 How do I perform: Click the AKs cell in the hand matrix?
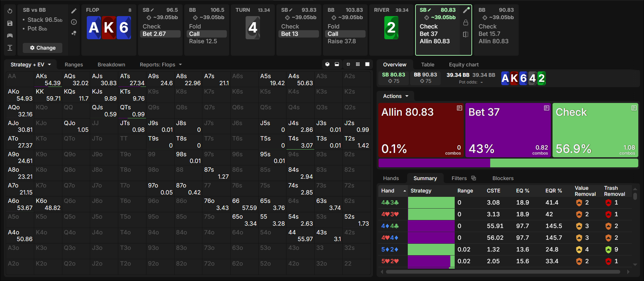(x=48, y=79)
